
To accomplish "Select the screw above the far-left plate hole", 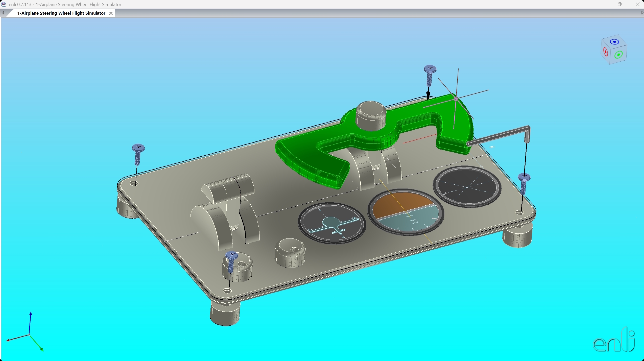I will pyautogui.click(x=138, y=154).
